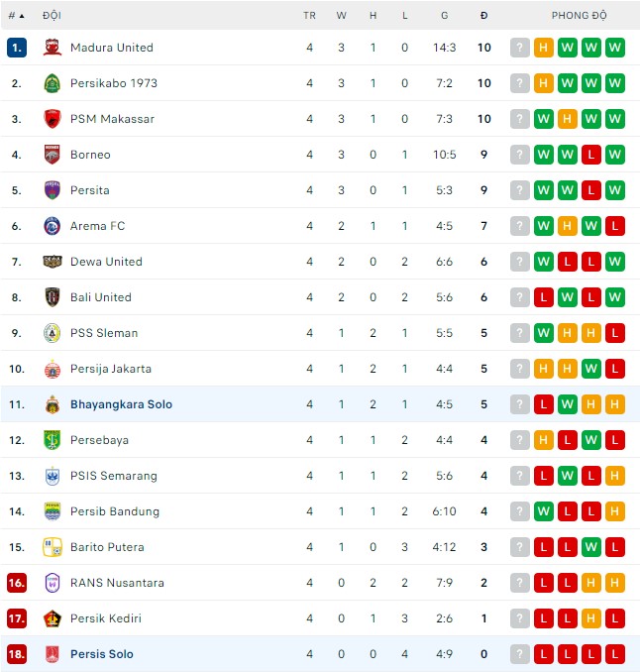Click Dewa United's most recent W badge

click(614, 262)
